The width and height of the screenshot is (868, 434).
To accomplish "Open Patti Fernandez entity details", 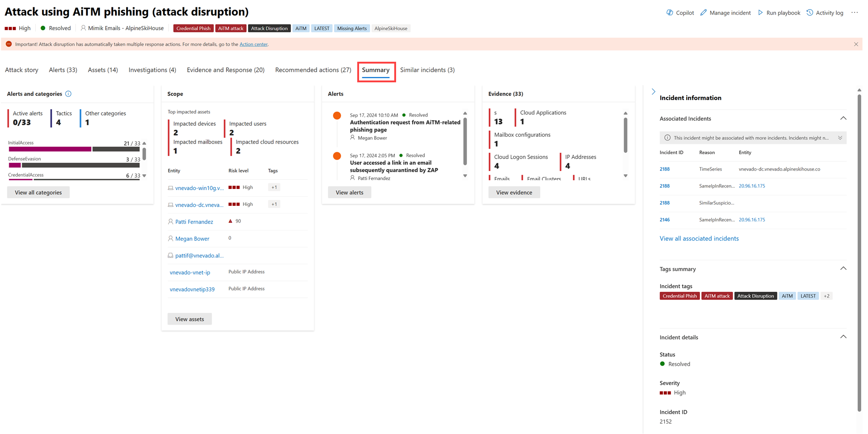I will coord(194,222).
